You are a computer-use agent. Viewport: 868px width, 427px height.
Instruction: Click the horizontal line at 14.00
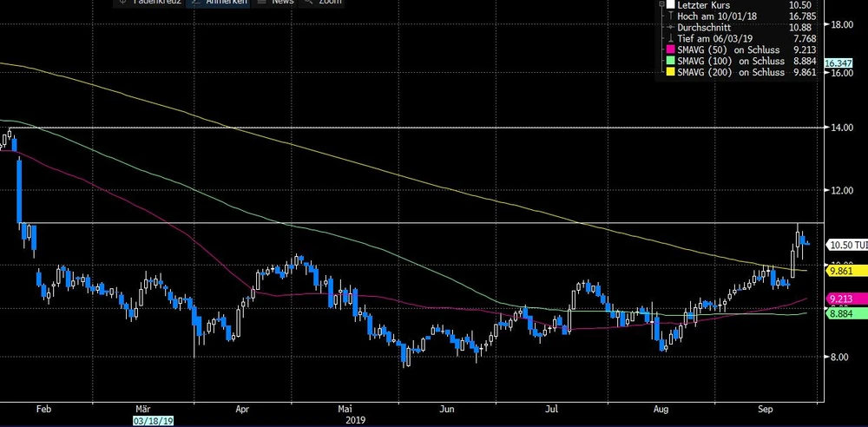click(x=434, y=128)
